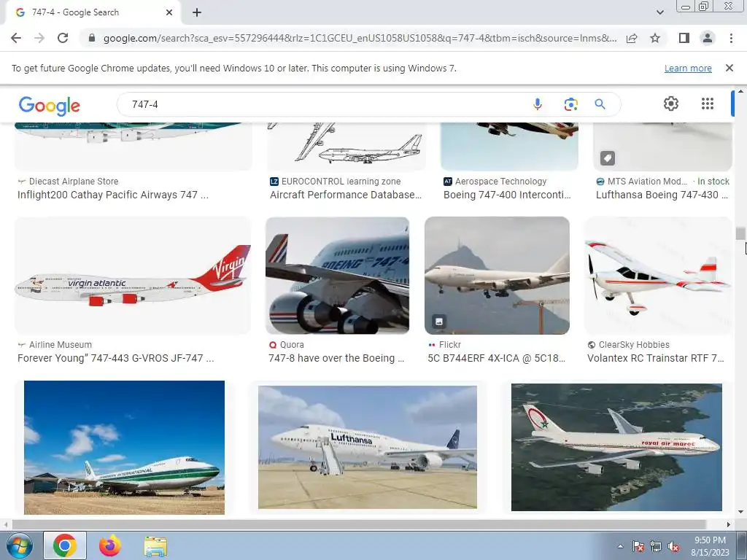
Task: Launch Firefox from the taskbar
Action: click(110, 545)
